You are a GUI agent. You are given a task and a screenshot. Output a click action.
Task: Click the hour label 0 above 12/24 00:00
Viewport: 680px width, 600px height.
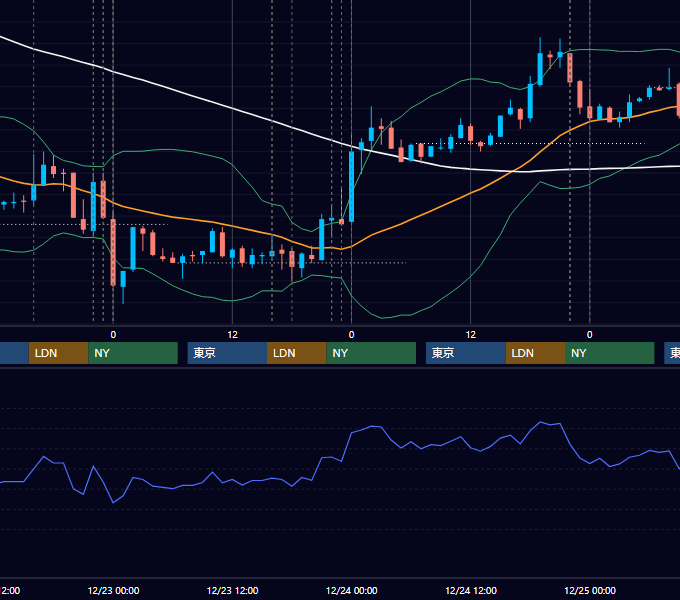click(x=351, y=335)
